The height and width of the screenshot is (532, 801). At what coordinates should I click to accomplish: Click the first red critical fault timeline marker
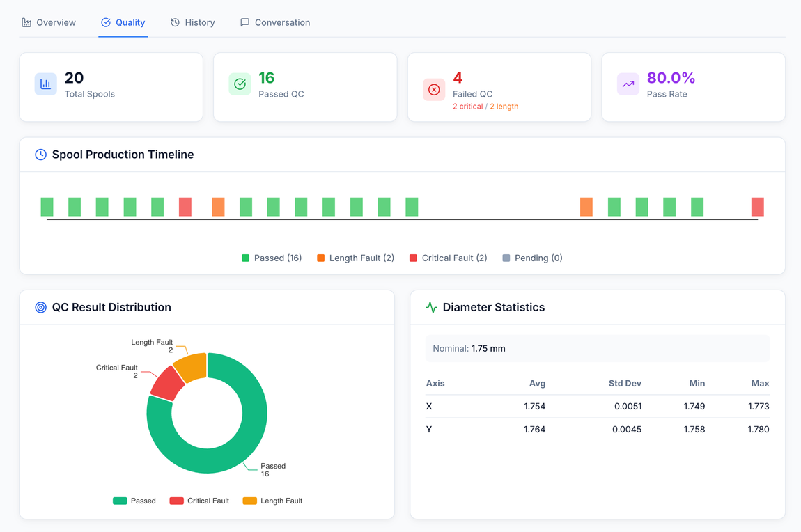coord(185,207)
